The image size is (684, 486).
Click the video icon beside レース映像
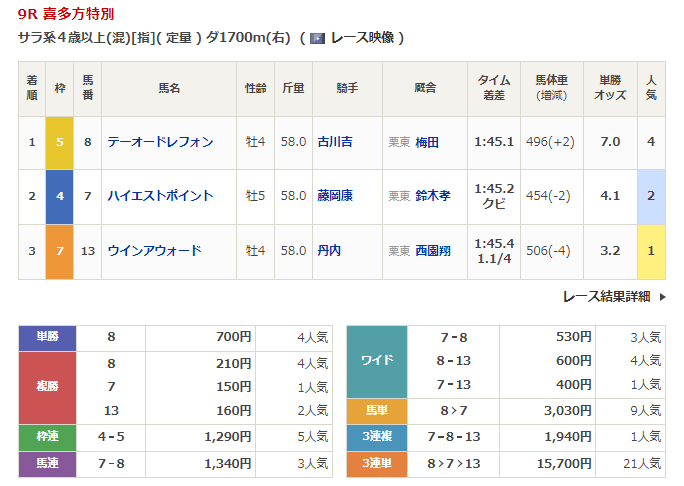[x=317, y=38]
